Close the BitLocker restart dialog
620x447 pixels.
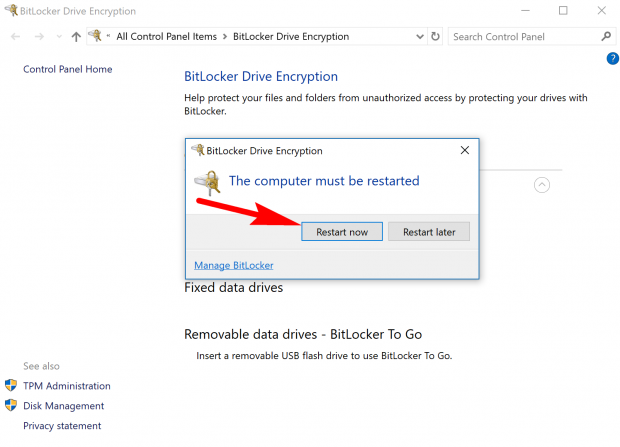click(x=464, y=150)
